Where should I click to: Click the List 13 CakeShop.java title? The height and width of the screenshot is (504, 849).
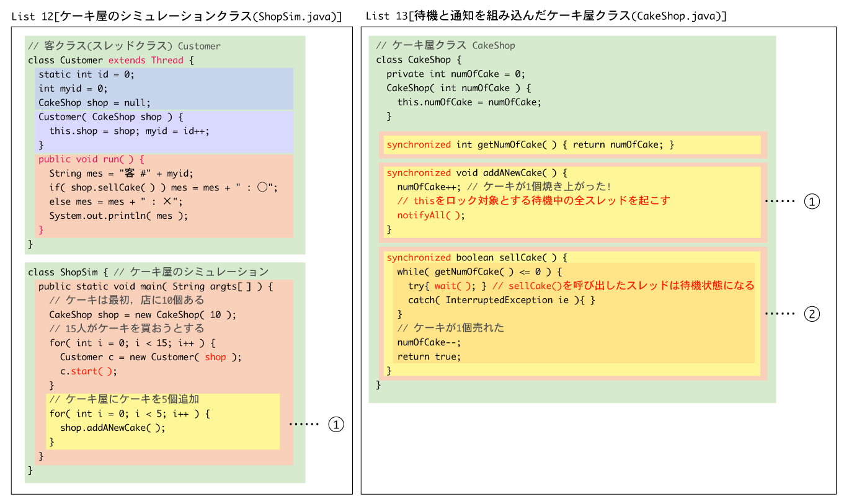546,16
